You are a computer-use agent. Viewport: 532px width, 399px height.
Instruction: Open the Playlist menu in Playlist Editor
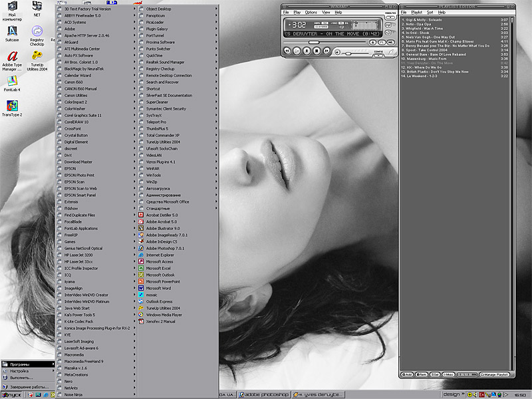coord(417,13)
